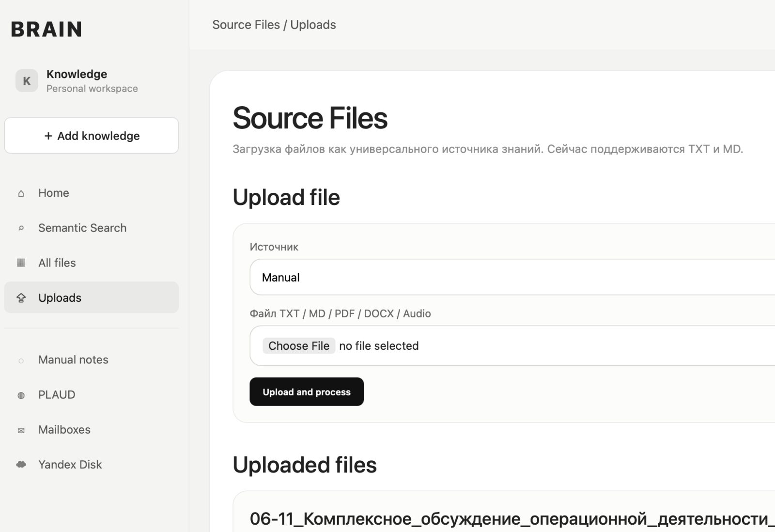Click the Файл TXT / MD / PDF label
Viewport: 775px width, 532px height.
click(341, 313)
